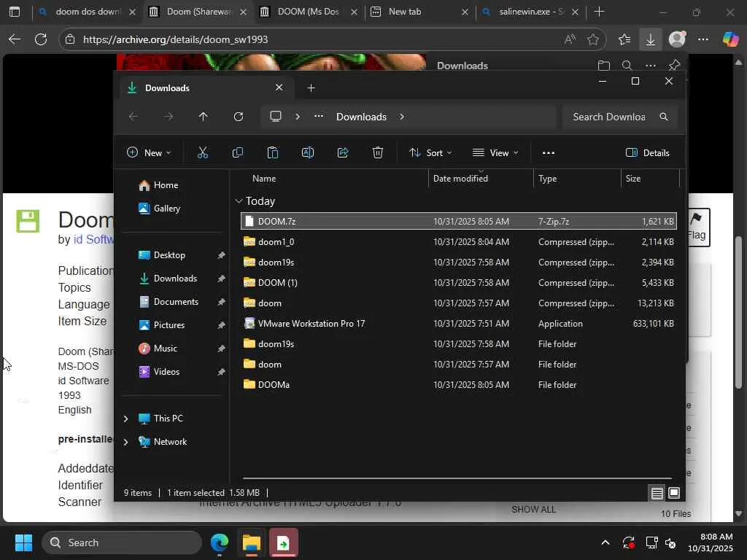Click the Explorer Back navigation arrow
747x560 pixels.
[133, 117]
